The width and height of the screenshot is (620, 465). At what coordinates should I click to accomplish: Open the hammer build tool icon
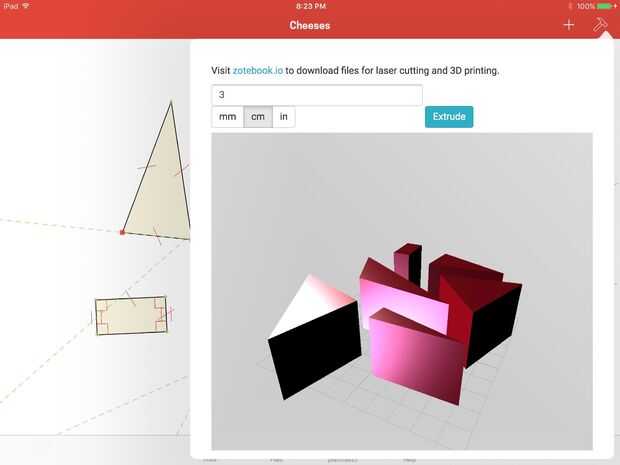(x=599, y=25)
